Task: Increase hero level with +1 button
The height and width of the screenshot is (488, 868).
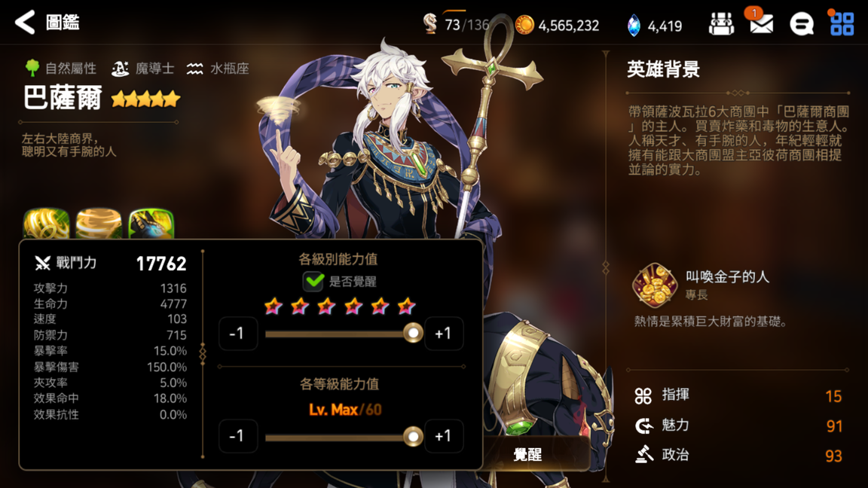Action: coord(443,436)
